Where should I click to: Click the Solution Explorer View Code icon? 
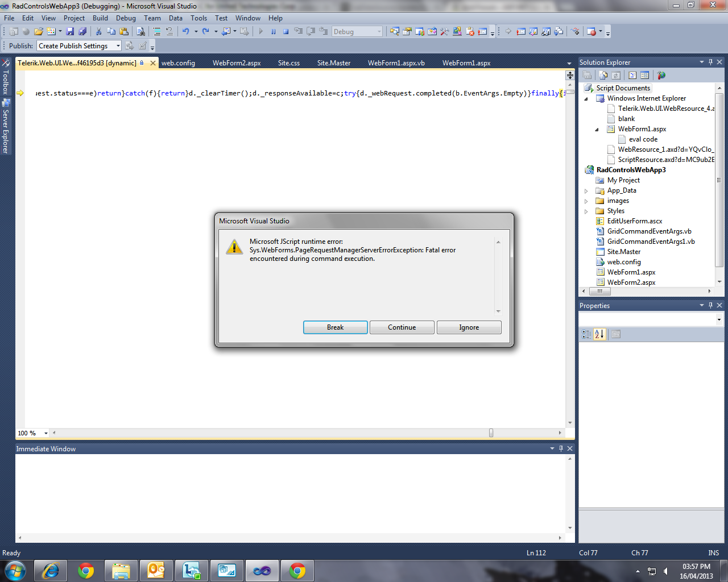632,75
